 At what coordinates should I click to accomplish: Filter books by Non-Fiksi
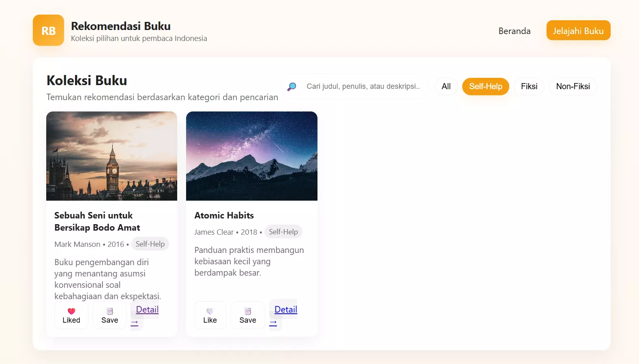click(x=573, y=86)
